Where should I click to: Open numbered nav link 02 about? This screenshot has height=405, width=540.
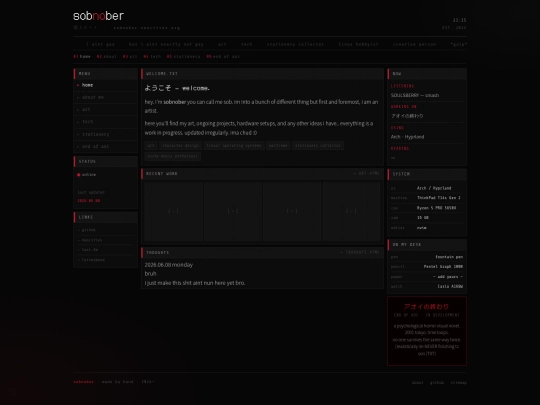[106, 56]
